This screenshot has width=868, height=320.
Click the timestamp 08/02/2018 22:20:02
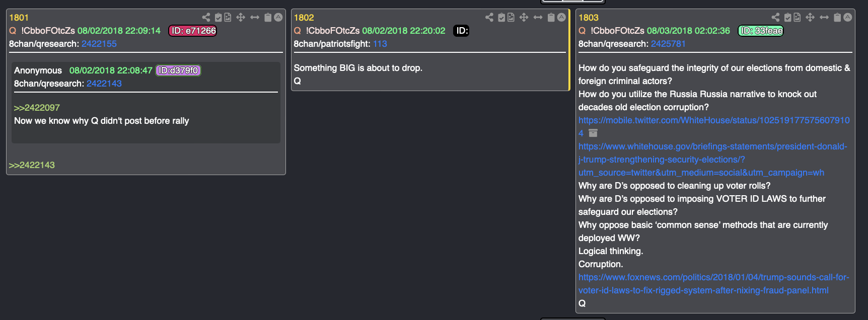click(x=404, y=31)
